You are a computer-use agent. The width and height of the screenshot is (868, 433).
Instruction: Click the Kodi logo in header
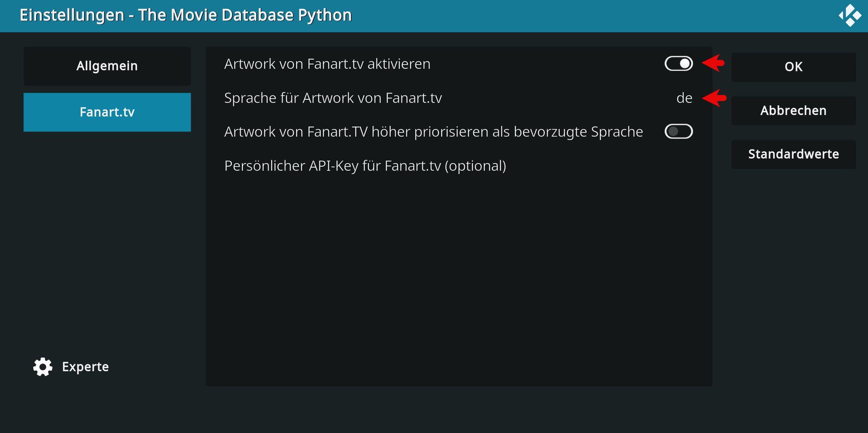pyautogui.click(x=850, y=15)
